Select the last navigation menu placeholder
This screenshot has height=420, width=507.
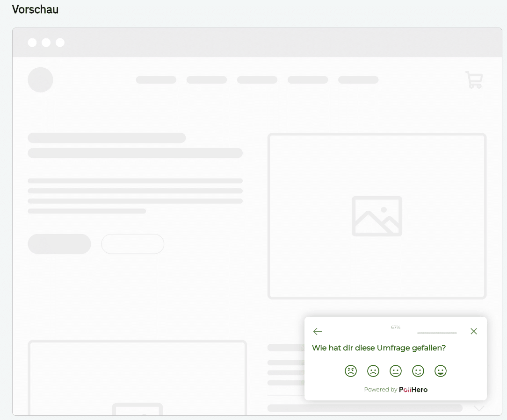(358, 80)
